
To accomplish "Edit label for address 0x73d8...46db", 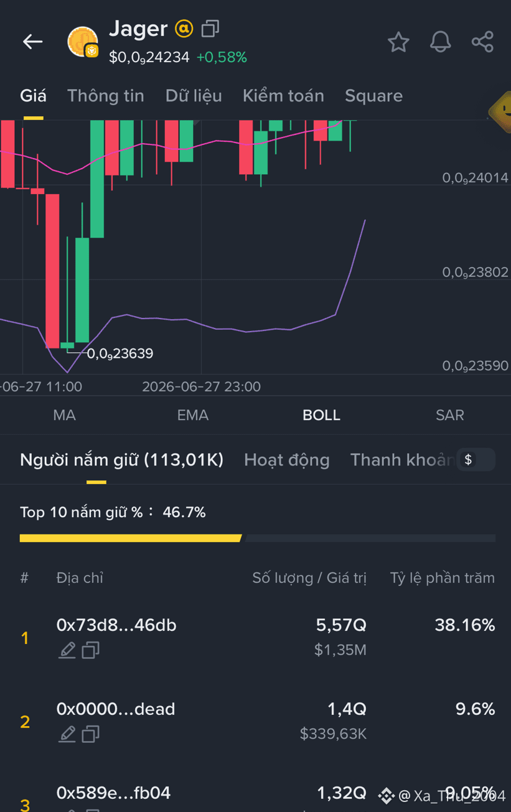I will (67, 650).
